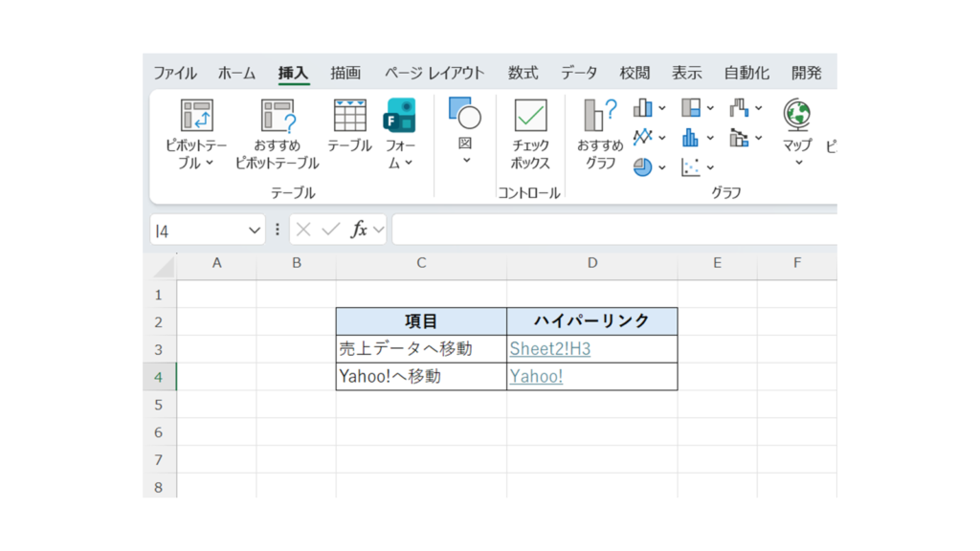The image size is (980, 551).
Task: Select the pie chart icon
Action: (x=642, y=167)
